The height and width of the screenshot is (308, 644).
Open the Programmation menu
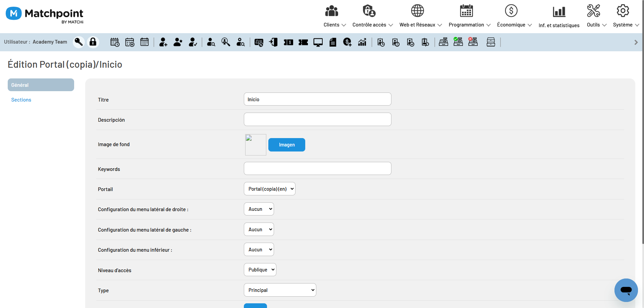[470, 16]
